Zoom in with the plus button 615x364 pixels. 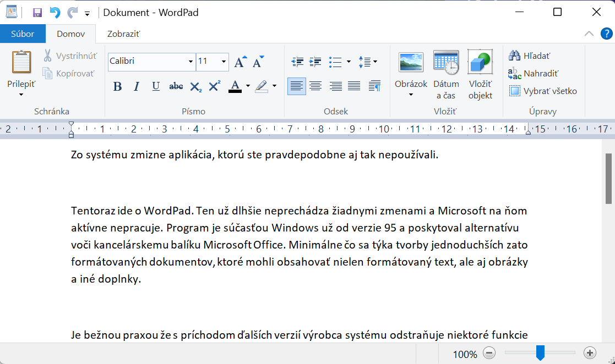pyautogui.click(x=590, y=353)
